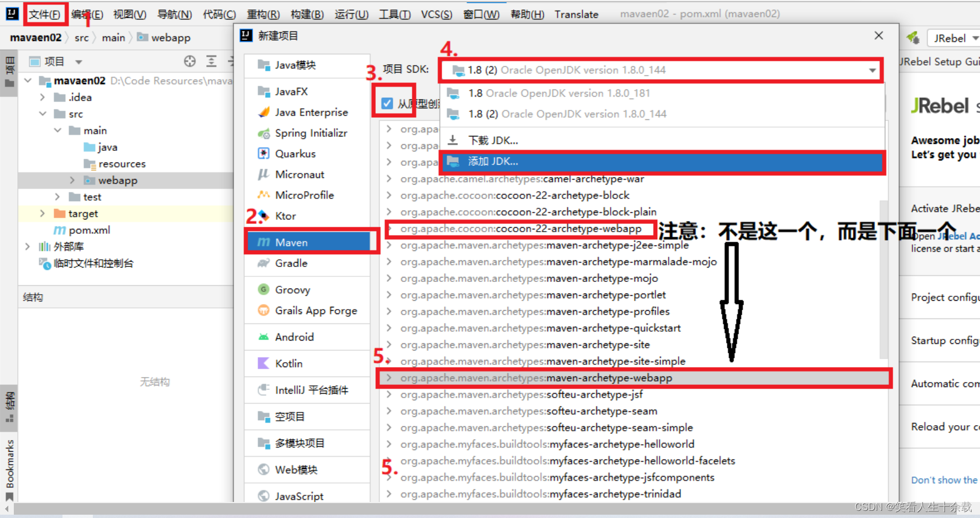
Task: Close the 新建项目 dialog
Action: pyautogui.click(x=878, y=35)
